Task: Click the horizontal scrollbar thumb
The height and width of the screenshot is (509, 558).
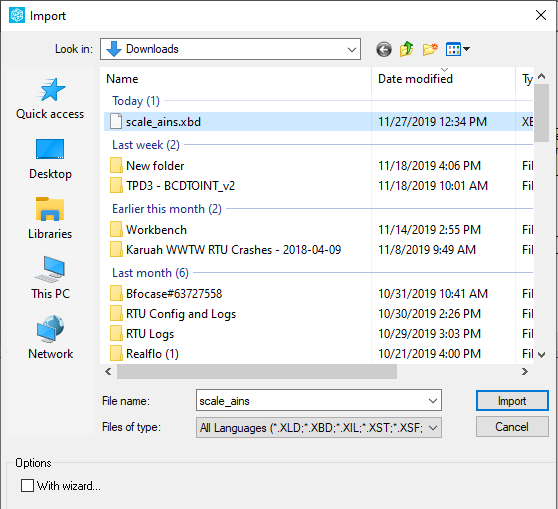Action: point(257,372)
